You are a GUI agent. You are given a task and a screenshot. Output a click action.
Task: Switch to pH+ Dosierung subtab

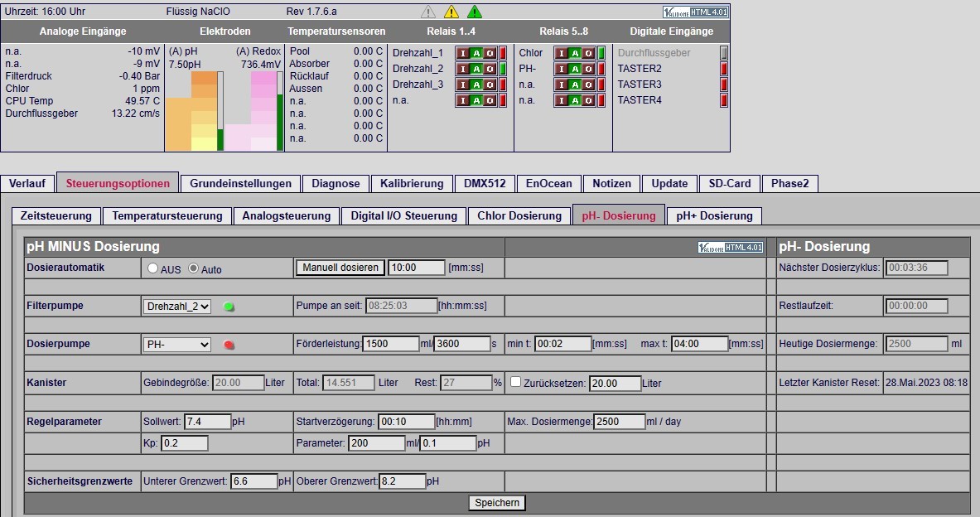[x=714, y=215]
